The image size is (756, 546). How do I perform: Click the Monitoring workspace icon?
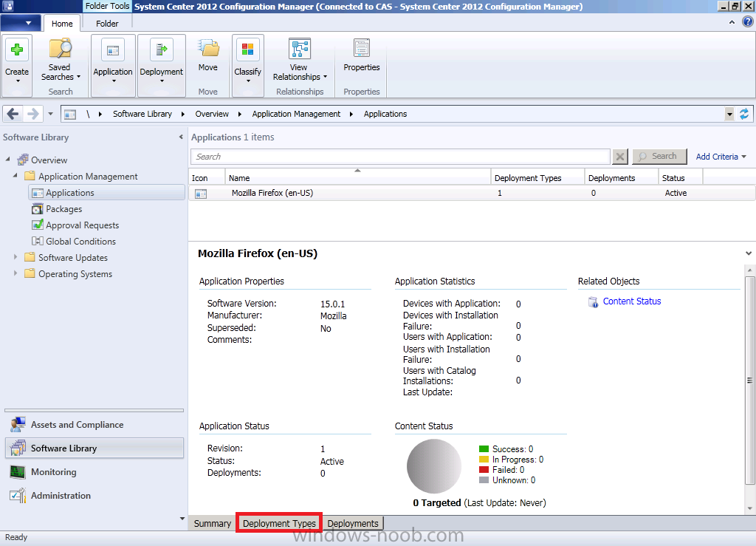click(18, 471)
